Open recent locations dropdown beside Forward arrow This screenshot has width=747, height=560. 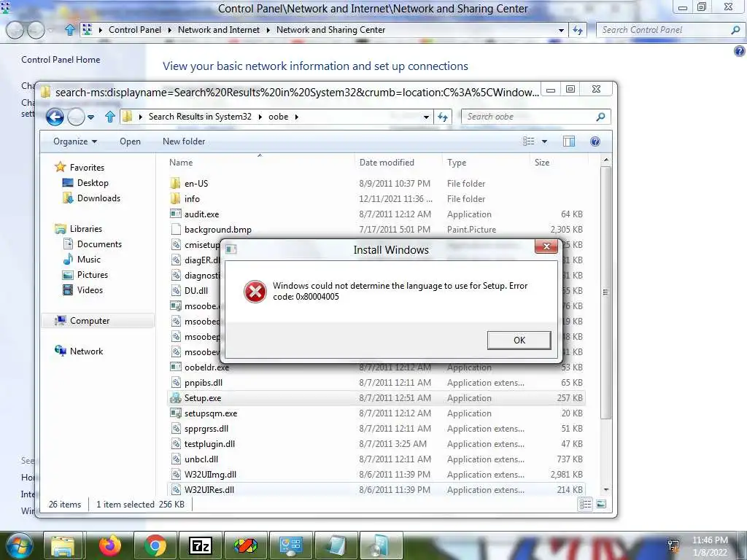tap(91, 117)
